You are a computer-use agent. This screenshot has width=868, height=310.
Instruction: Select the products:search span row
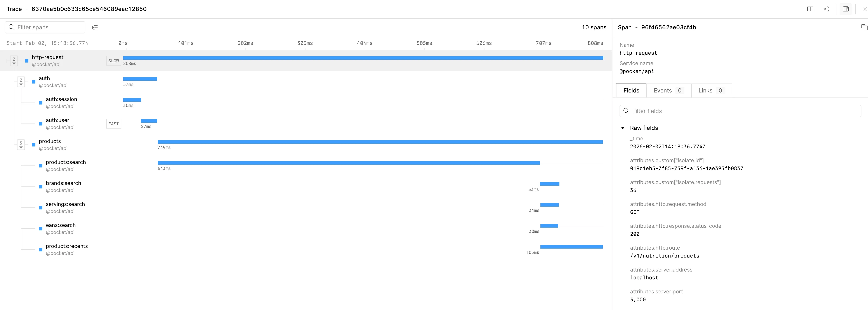(x=66, y=165)
